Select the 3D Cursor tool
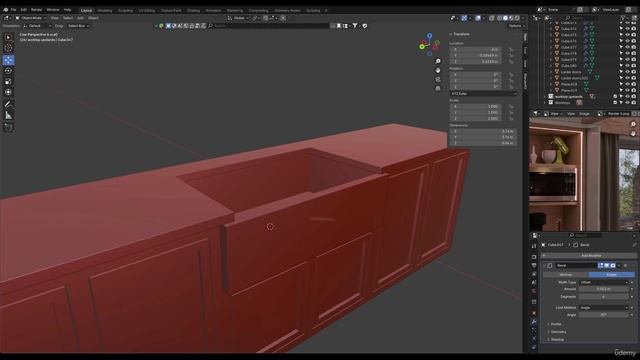The width and height of the screenshot is (640, 360). tap(8, 49)
